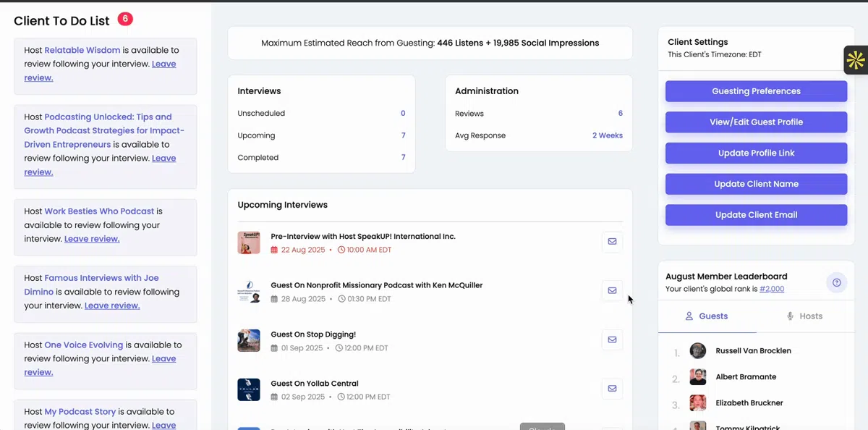
Task: Open the global rank #2,000 link
Action: (x=772, y=289)
